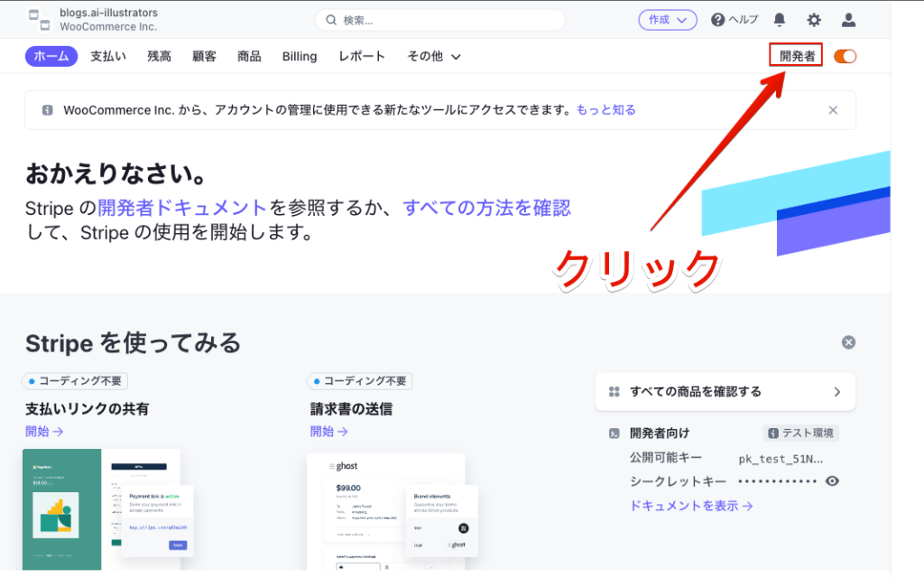Open settings via the gear icon
Screen dimensions: 924x578
click(814, 20)
